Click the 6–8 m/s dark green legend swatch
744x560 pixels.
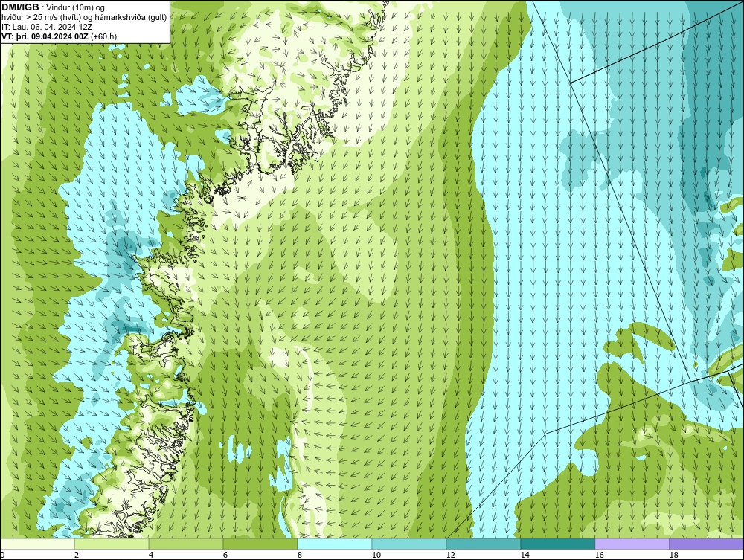pos(260,544)
